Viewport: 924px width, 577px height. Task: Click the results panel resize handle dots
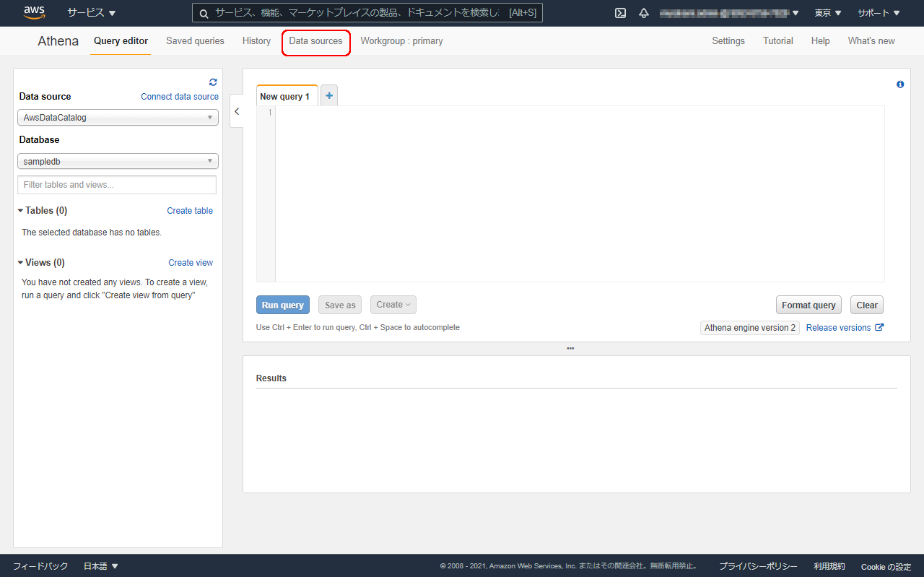570,349
